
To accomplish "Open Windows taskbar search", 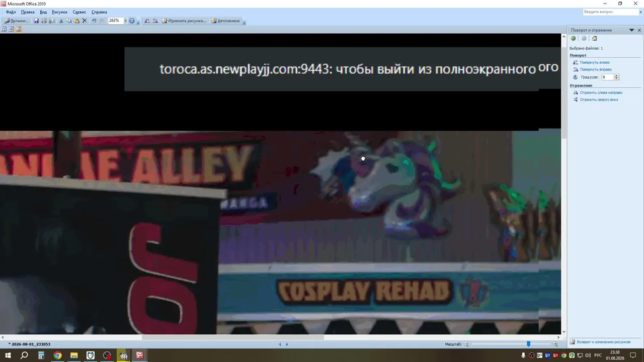I will coord(24,355).
